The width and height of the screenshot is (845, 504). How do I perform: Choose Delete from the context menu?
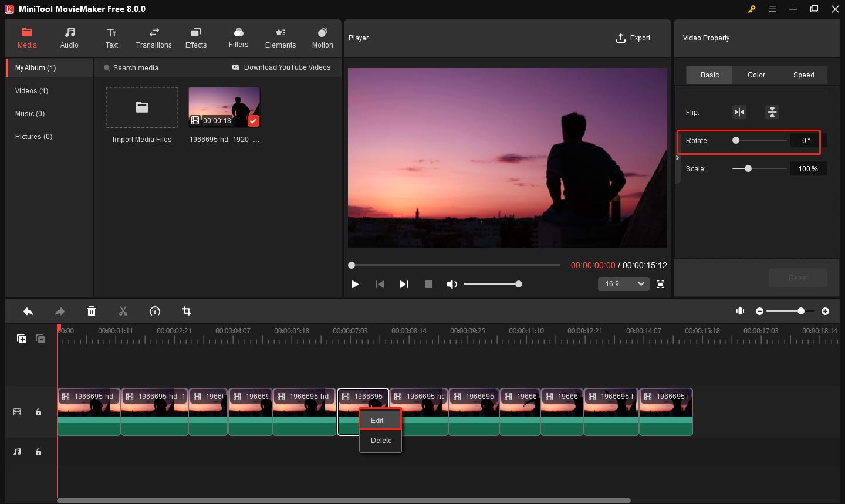(x=380, y=441)
